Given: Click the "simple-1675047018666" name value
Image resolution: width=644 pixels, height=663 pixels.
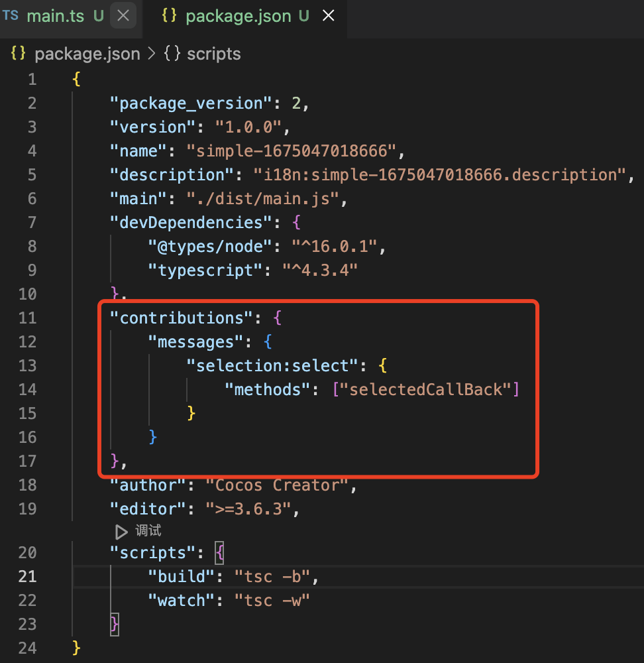Looking at the screenshot, I should tap(292, 151).
